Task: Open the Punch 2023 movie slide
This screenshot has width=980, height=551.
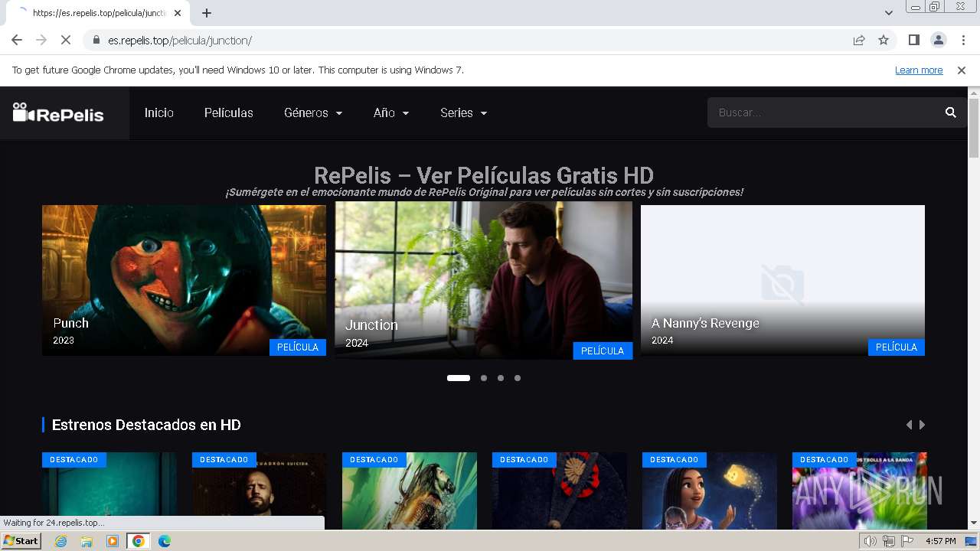Action: (x=184, y=280)
